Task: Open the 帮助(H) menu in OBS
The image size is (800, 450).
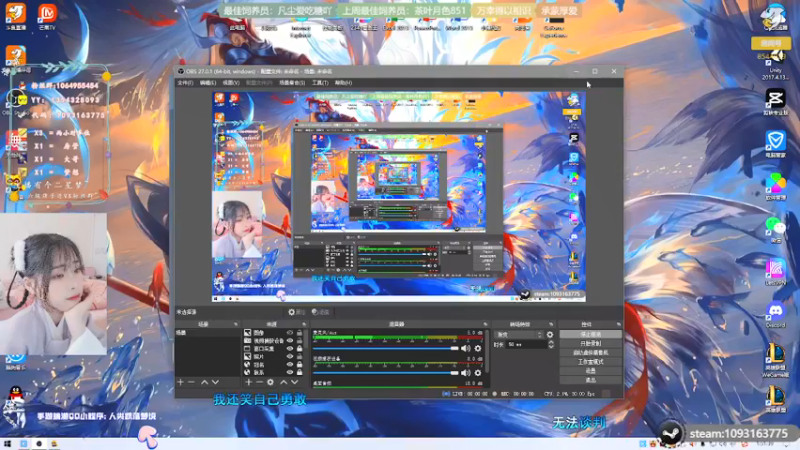Action: coord(343,83)
